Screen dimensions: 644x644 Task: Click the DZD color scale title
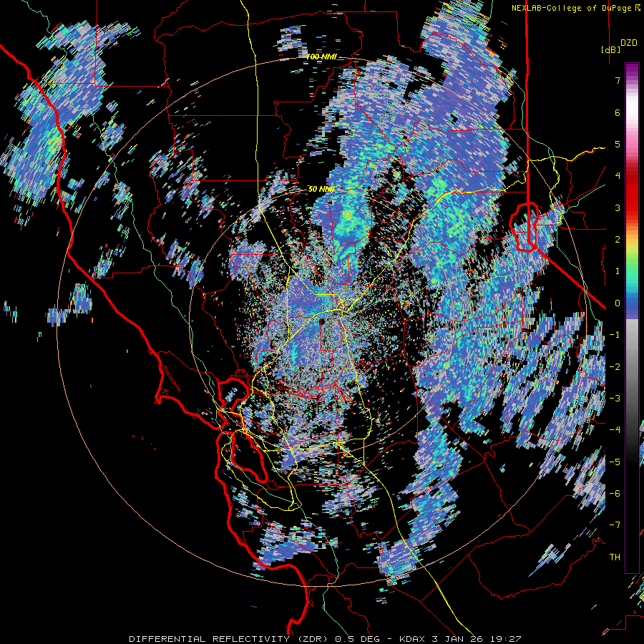tap(629, 43)
